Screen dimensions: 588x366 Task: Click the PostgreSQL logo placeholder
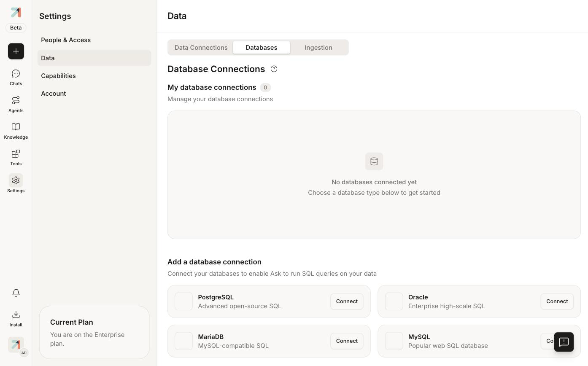183,301
